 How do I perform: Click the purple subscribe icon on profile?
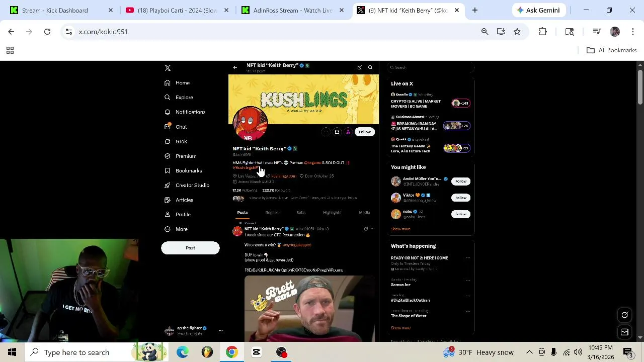(348, 132)
